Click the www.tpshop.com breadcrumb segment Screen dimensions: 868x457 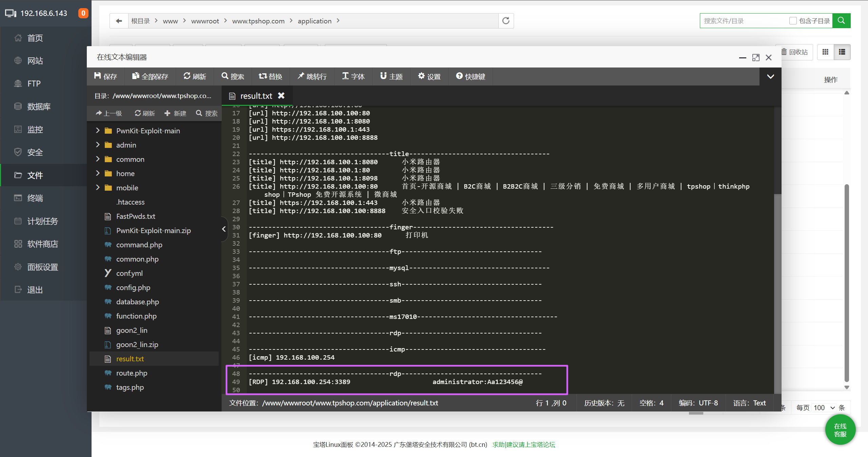coord(258,21)
